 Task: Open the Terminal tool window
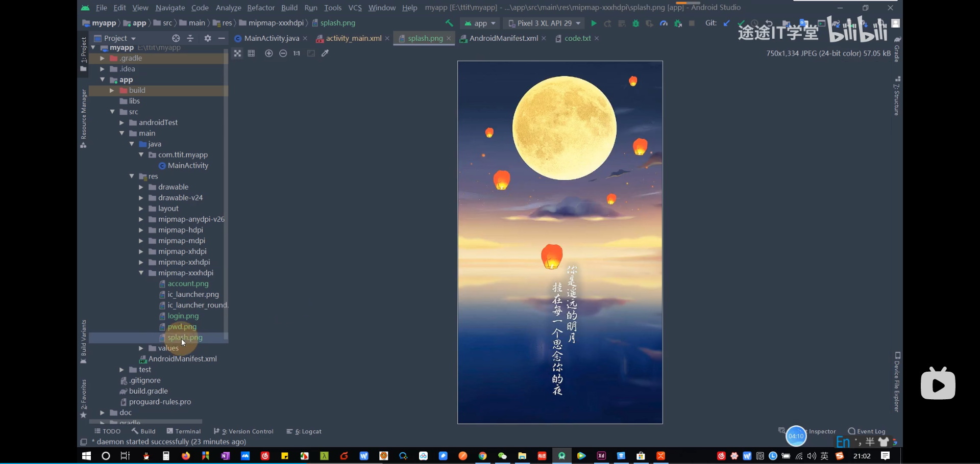(x=184, y=431)
